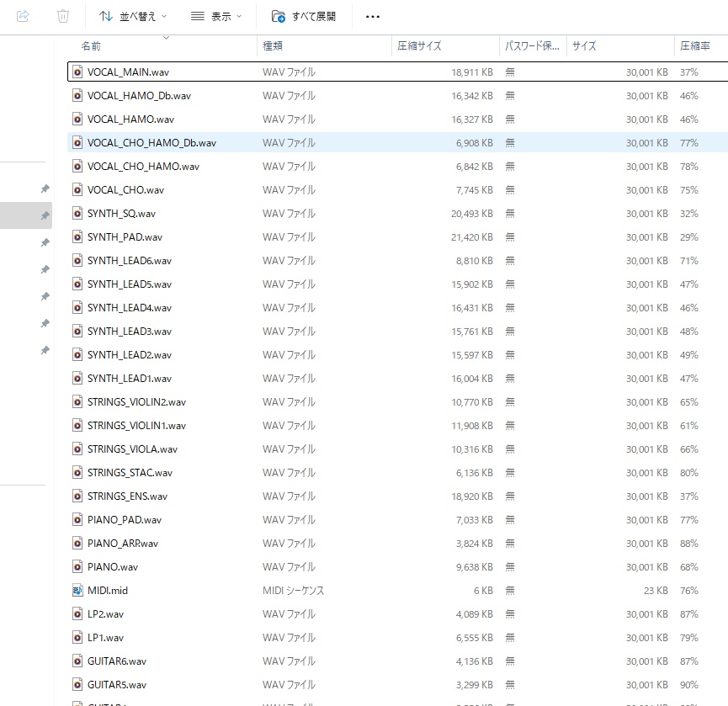Click the VOCAL_CHO_HAMO_Db.wav file icon
Viewport: 728px width, 706px height.
coord(77,142)
